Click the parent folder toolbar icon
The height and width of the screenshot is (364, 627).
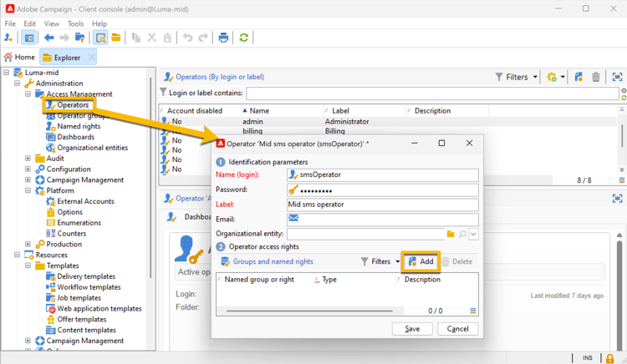[x=79, y=38]
